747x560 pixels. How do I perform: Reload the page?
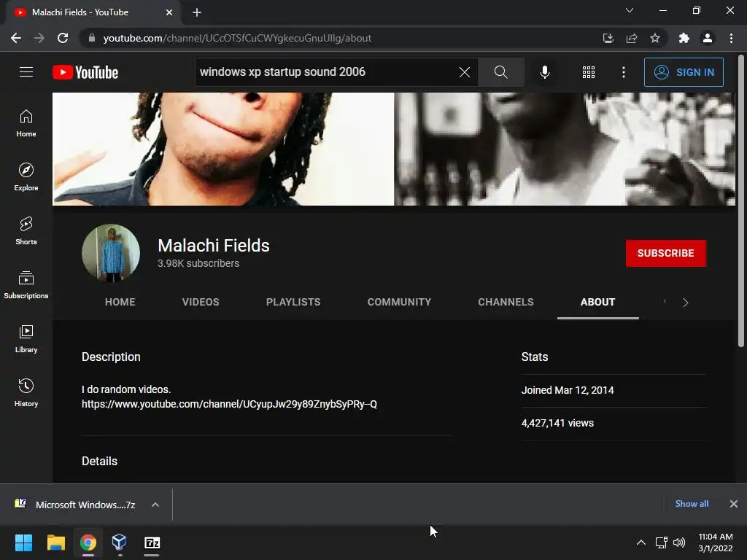[x=63, y=38]
